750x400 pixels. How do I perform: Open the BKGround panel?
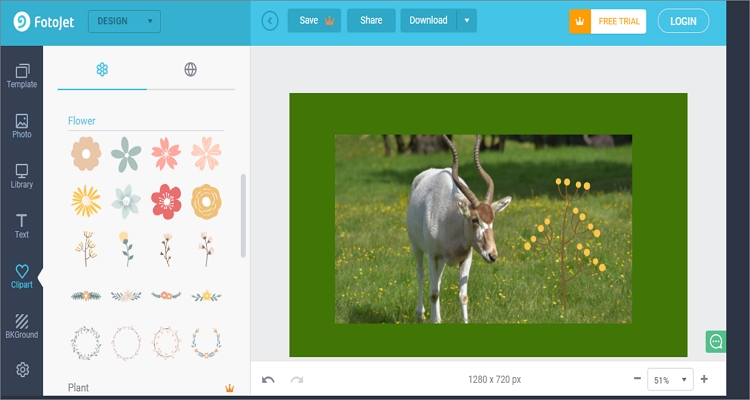tap(22, 326)
